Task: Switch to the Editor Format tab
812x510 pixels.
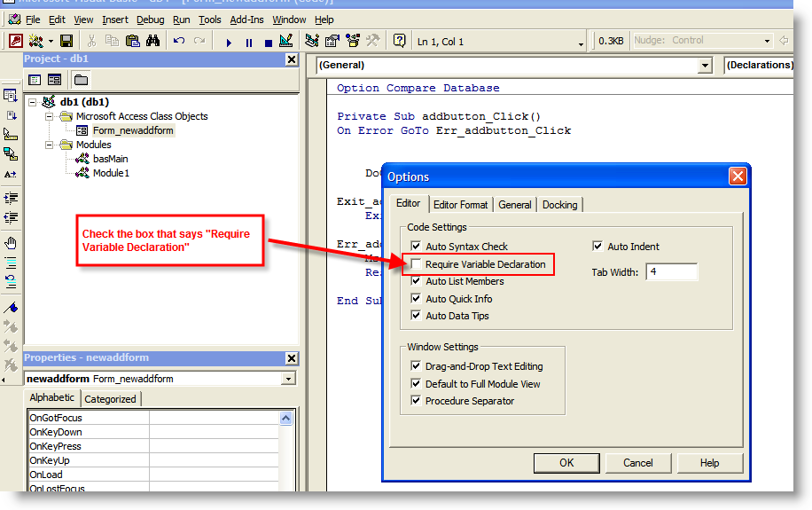Action: (x=460, y=205)
